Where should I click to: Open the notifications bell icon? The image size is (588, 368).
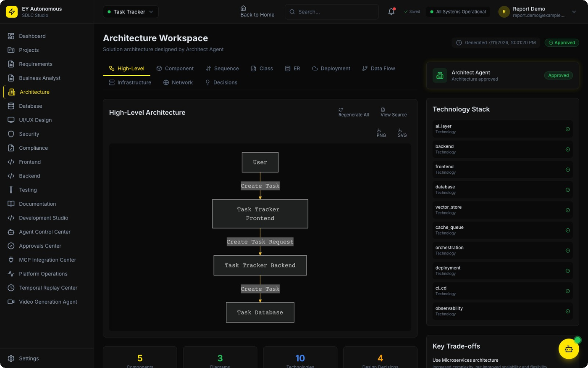391,12
